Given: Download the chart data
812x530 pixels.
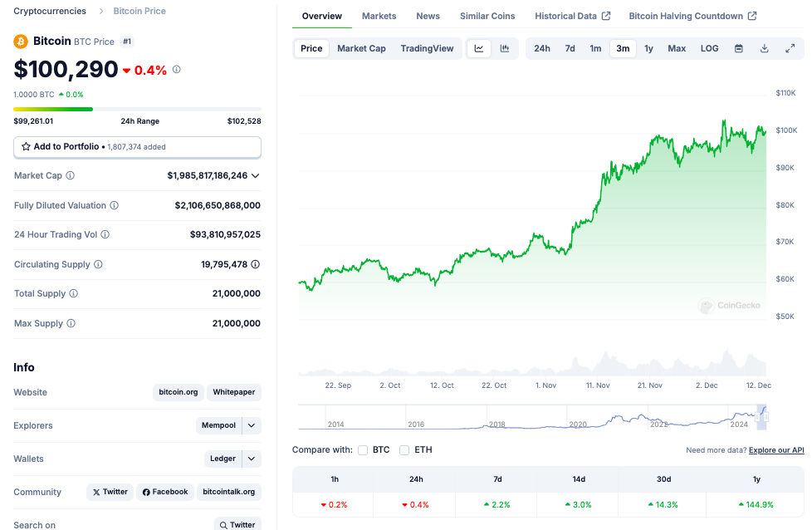Looking at the screenshot, I should click(x=765, y=49).
